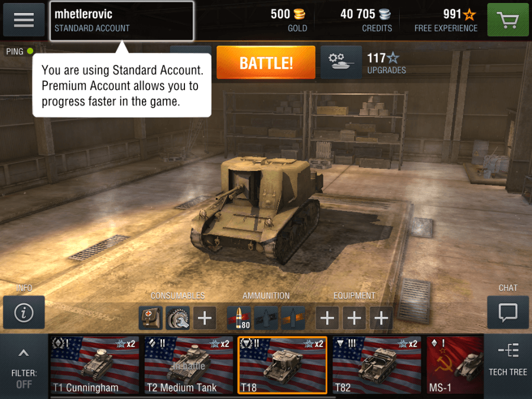This screenshot has width=532, height=399.
Task: Select the MS-1 Soviet tank
Action: [455, 365]
